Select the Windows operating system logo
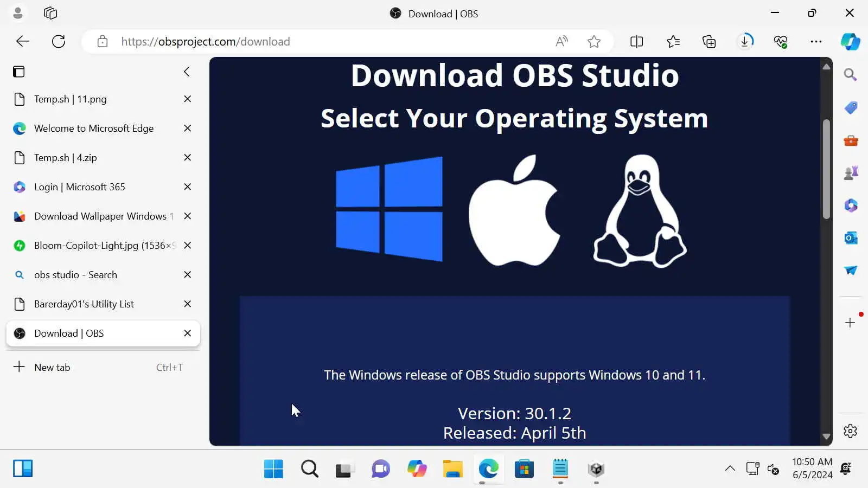The height and width of the screenshot is (488, 868). click(389, 209)
